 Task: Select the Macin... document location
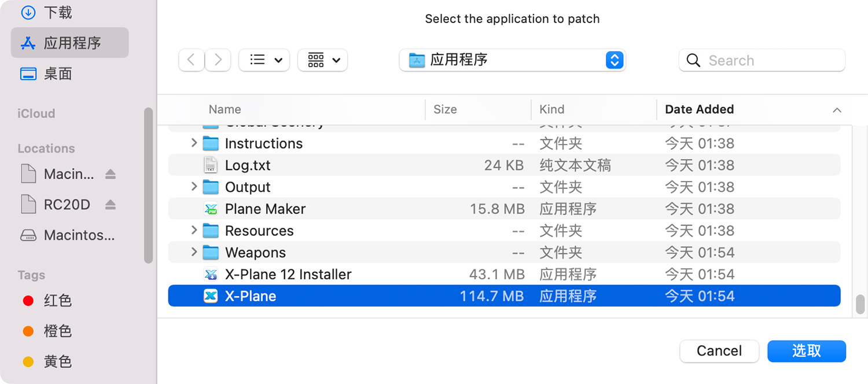point(57,174)
